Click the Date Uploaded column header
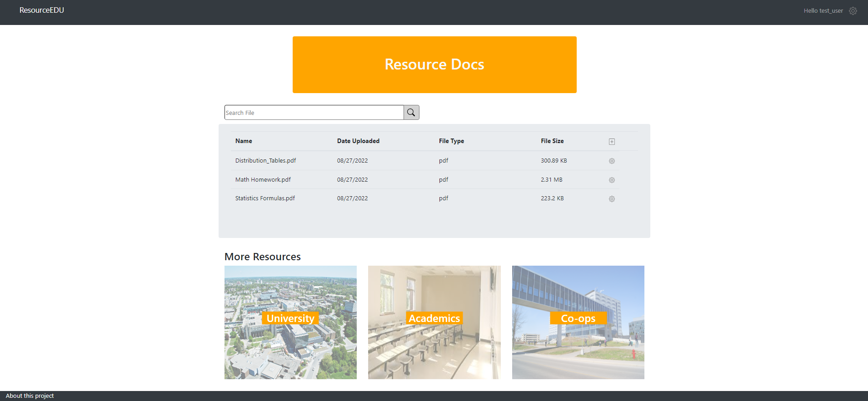The image size is (868, 401). point(358,141)
